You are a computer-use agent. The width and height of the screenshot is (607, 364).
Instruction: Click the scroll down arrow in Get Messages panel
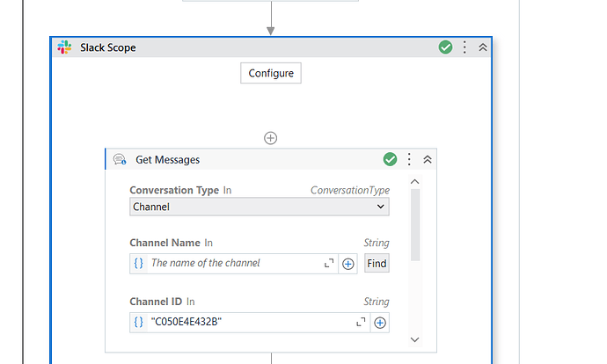click(x=414, y=339)
